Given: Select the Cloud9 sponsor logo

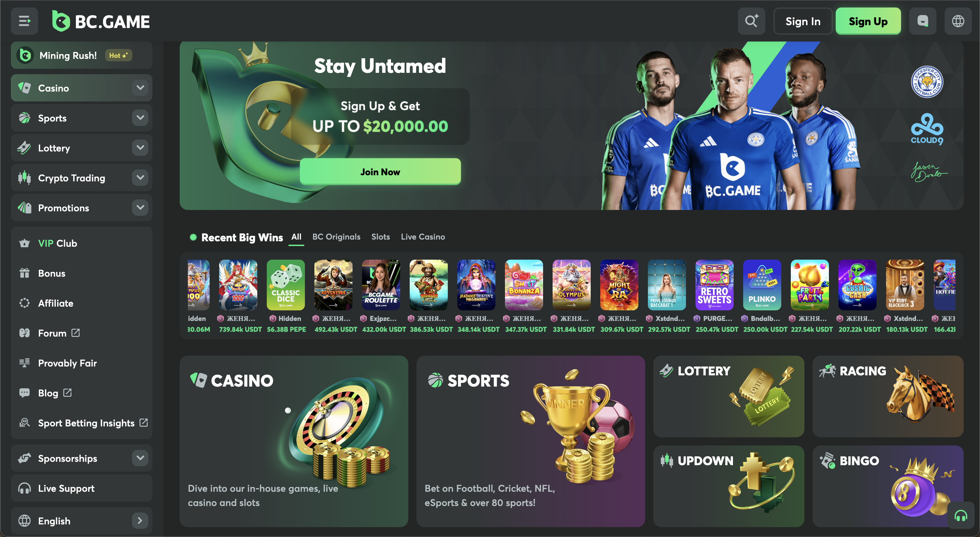Looking at the screenshot, I should (927, 129).
